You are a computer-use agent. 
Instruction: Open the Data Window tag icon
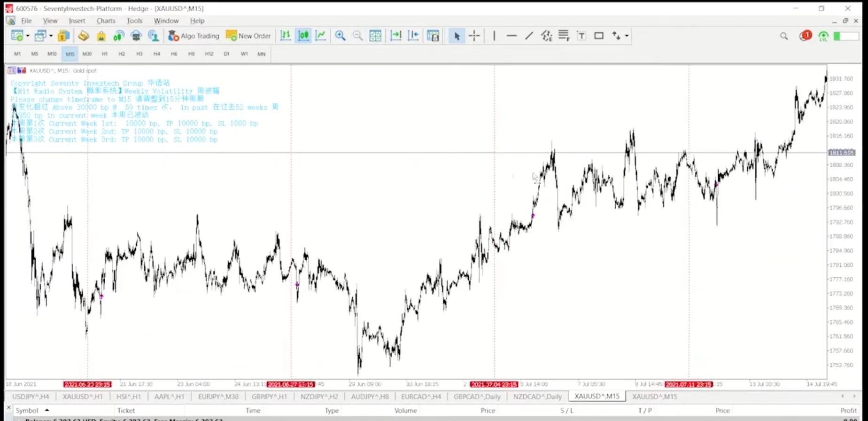(84, 36)
